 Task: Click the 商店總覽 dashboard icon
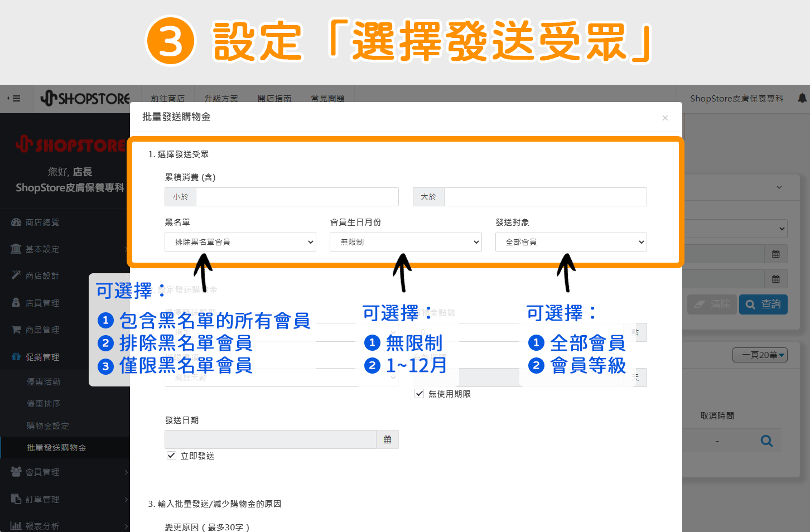pyautogui.click(x=16, y=222)
